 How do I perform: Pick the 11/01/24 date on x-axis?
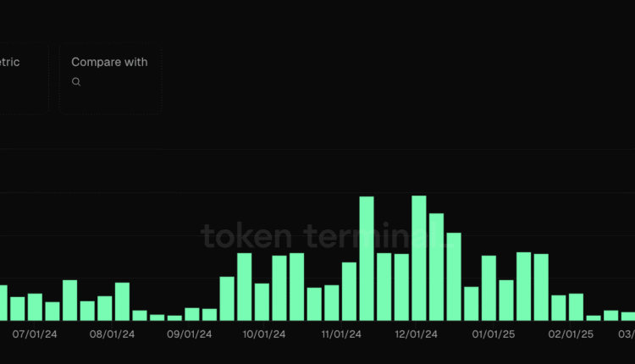[341, 334]
